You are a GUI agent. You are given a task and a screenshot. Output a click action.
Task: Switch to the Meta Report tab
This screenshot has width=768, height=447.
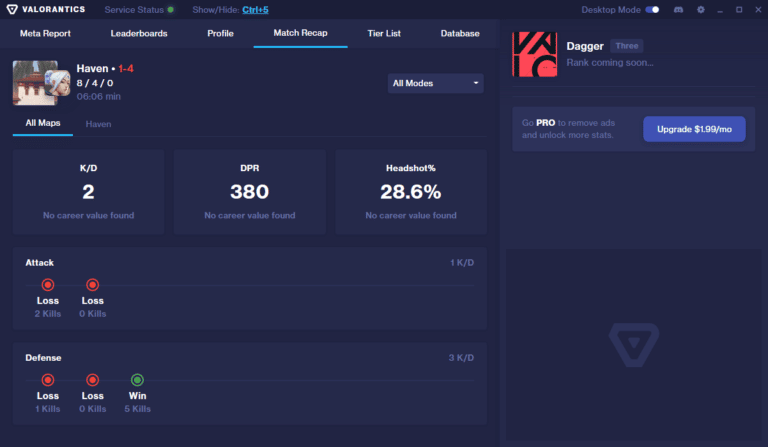point(45,33)
